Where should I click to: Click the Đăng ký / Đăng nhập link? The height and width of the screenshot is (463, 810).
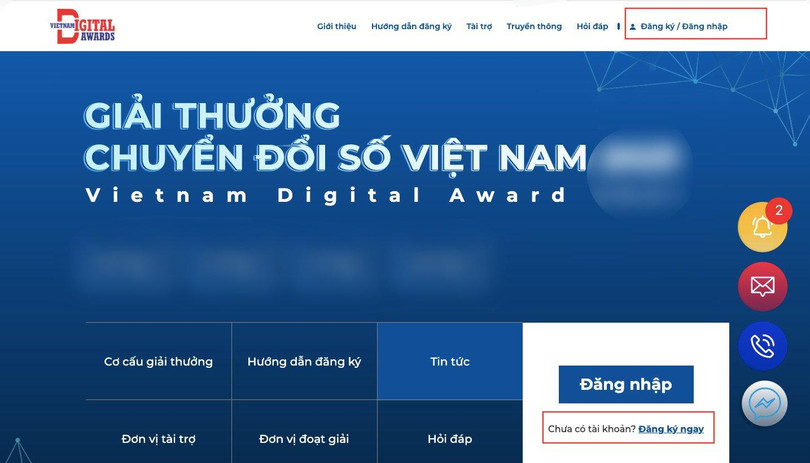(684, 26)
